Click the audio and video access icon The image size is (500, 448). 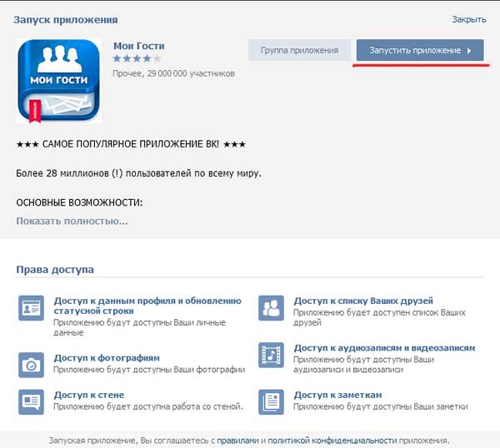tap(271, 355)
